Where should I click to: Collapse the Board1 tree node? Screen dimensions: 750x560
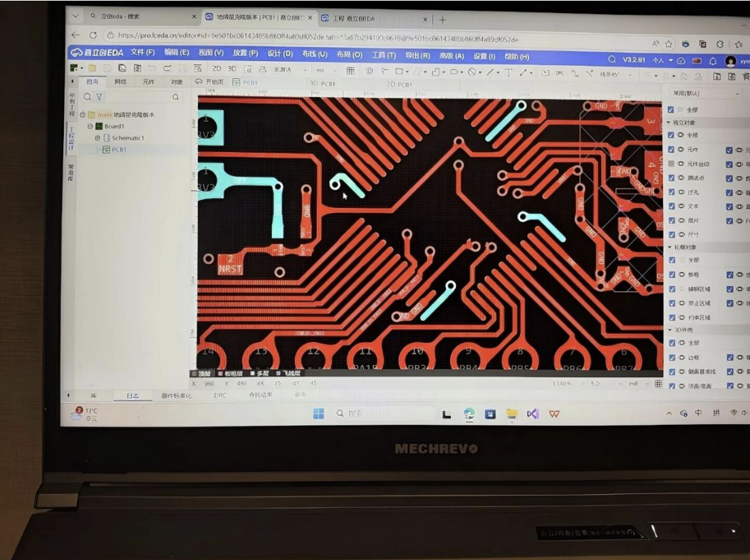[90, 126]
